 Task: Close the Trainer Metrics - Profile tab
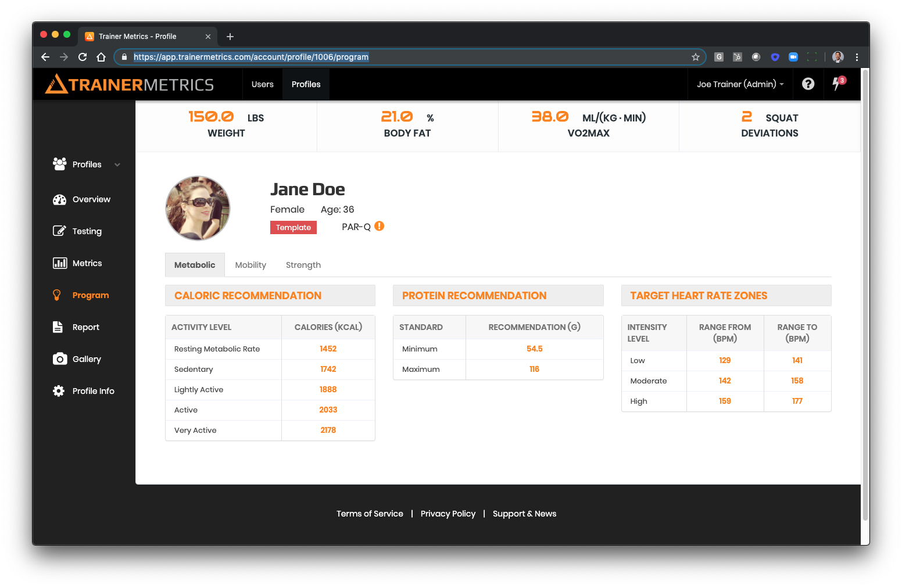208,37
